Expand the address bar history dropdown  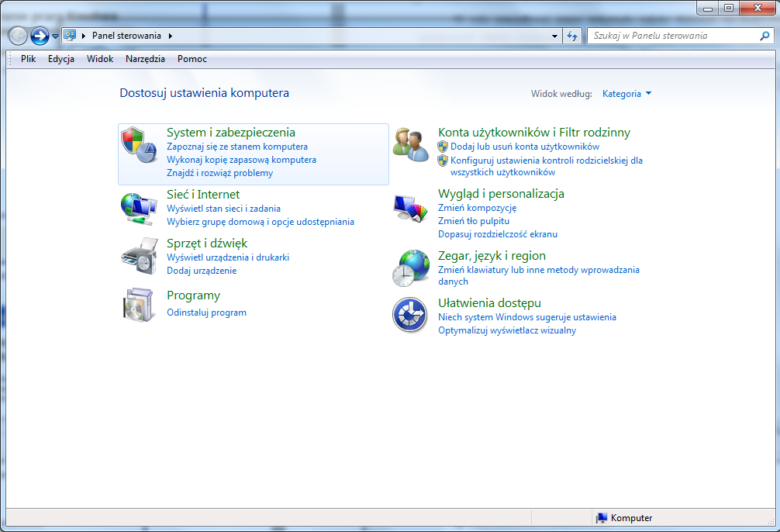pyautogui.click(x=554, y=36)
